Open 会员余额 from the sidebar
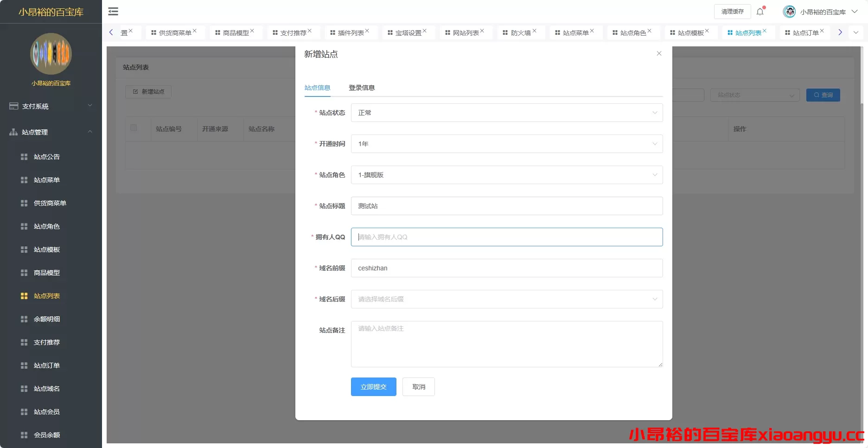This screenshot has height=448, width=868. pyautogui.click(x=47, y=435)
